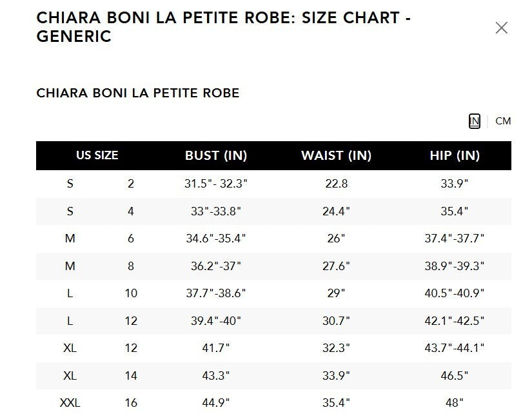Switch measurements to inches (IN)

pos(475,121)
